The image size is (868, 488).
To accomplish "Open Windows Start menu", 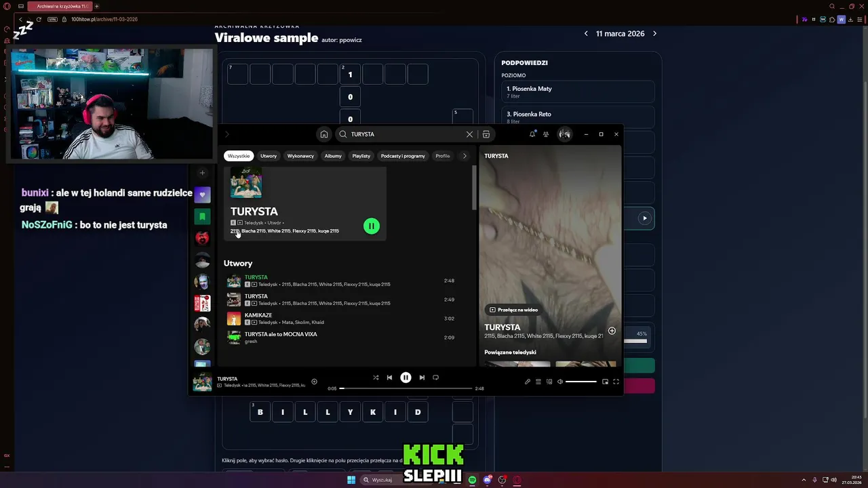I will click(351, 480).
